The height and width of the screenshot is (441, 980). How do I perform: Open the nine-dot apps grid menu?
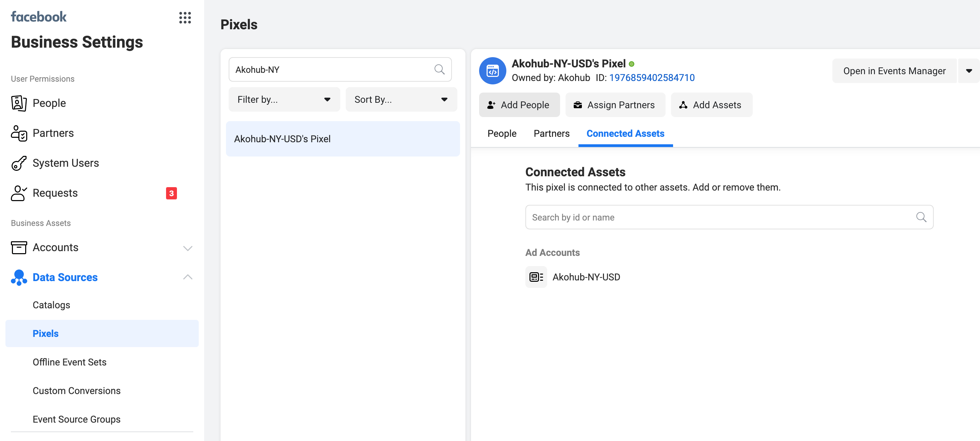(185, 17)
